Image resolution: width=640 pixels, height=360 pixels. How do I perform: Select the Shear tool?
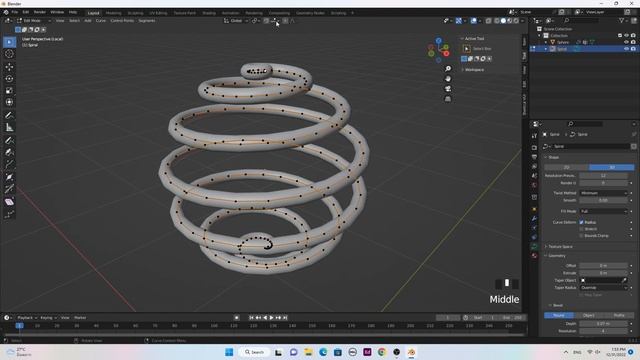tap(9, 202)
